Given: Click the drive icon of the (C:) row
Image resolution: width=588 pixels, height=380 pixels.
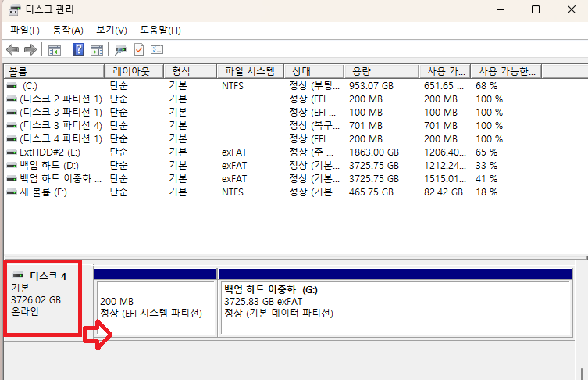Looking at the screenshot, I should click(x=12, y=85).
